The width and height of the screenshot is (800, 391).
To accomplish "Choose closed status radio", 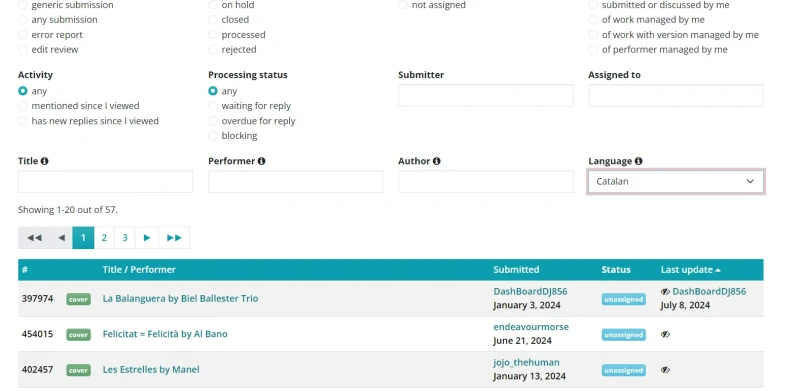I will click(213, 20).
